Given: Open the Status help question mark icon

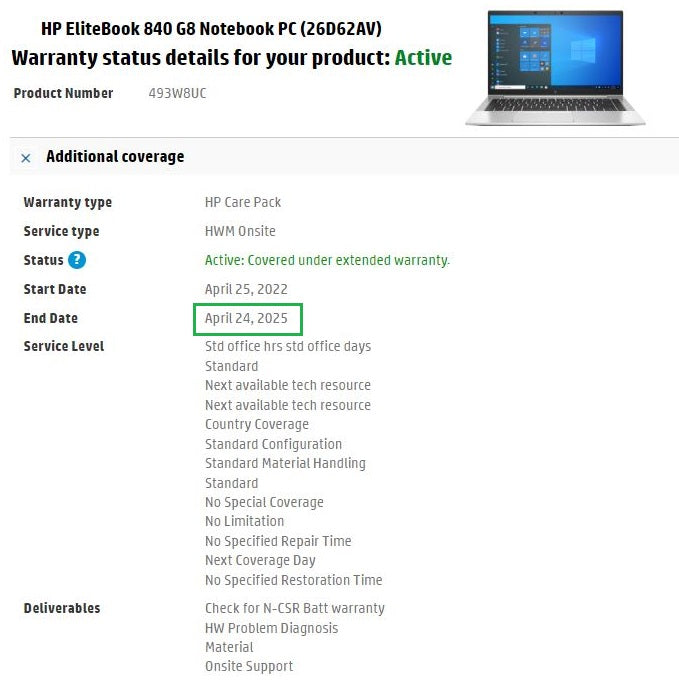Looking at the screenshot, I should [x=77, y=260].
